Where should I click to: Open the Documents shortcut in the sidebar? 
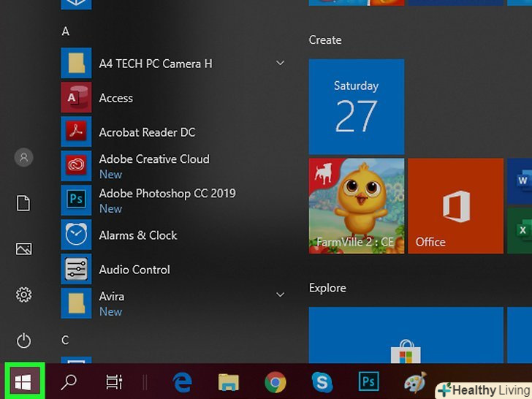click(x=24, y=203)
